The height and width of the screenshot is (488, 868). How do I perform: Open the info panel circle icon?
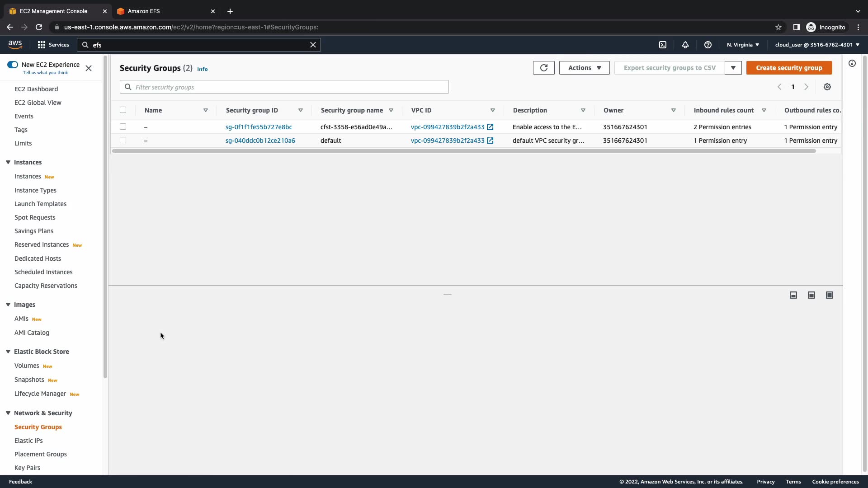coord(852,64)
